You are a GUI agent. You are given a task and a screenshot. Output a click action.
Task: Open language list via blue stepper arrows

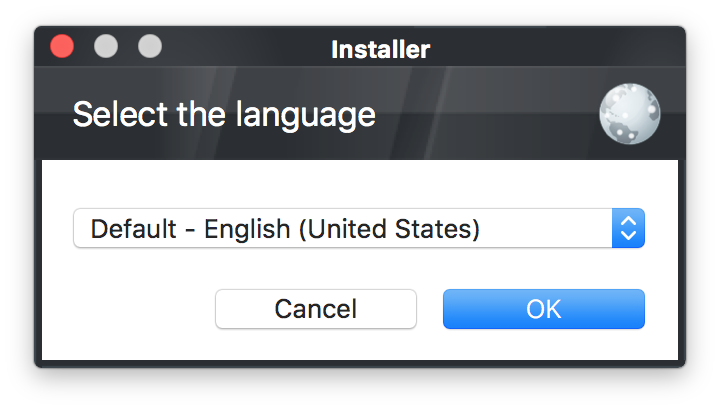pos(628,228)
